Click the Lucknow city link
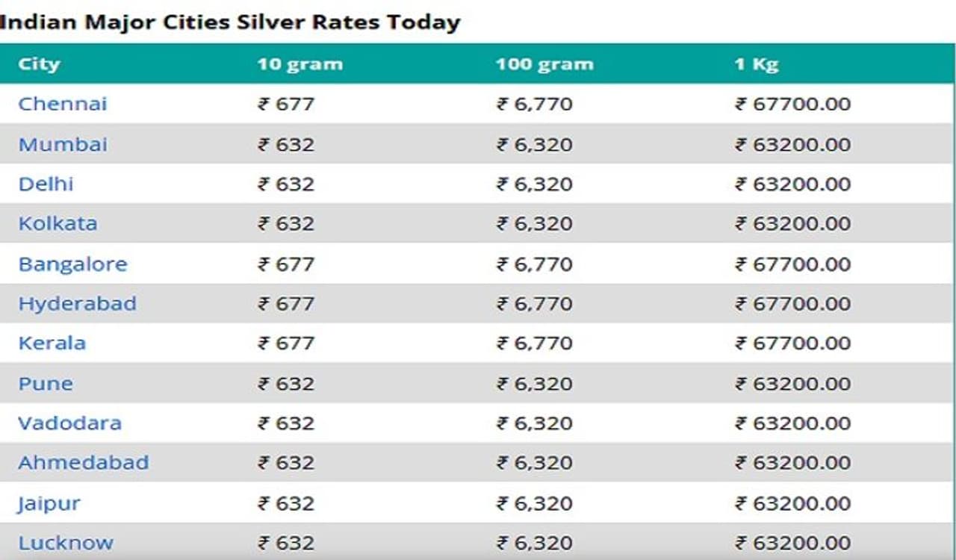This screenshot has height=560, width=956. tap(66, 544)
